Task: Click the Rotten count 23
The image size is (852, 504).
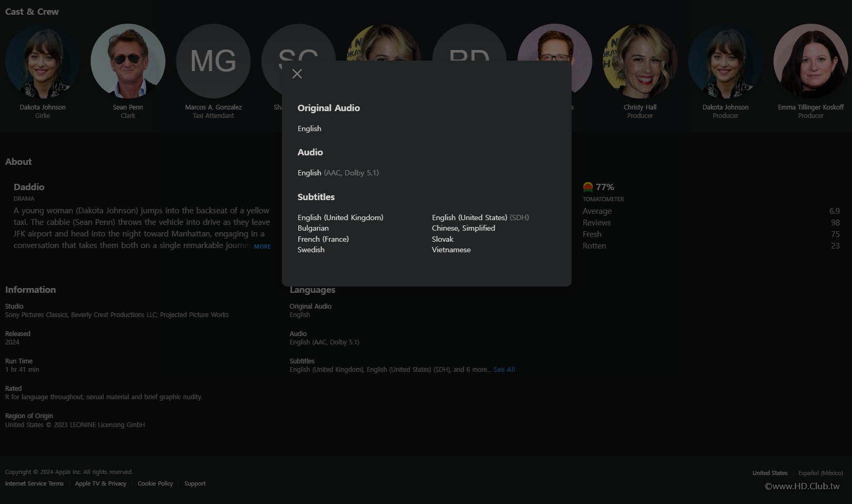Action: (x=836, y=246)
